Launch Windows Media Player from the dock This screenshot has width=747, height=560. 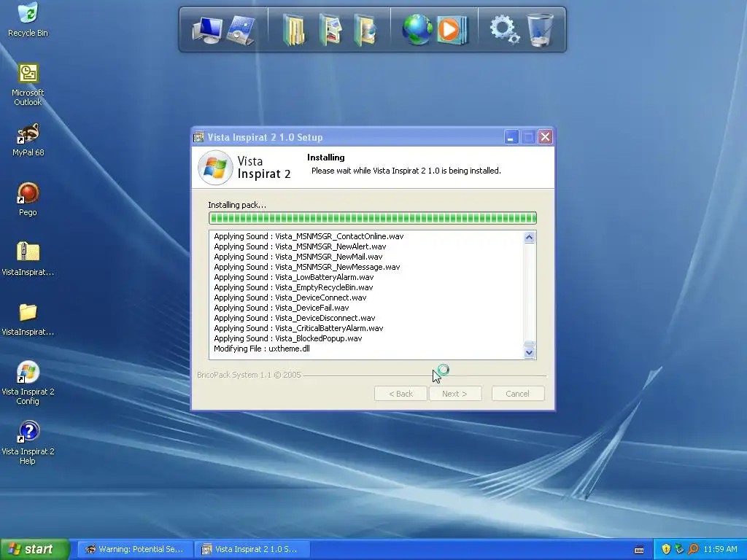[x=452, y=30]
